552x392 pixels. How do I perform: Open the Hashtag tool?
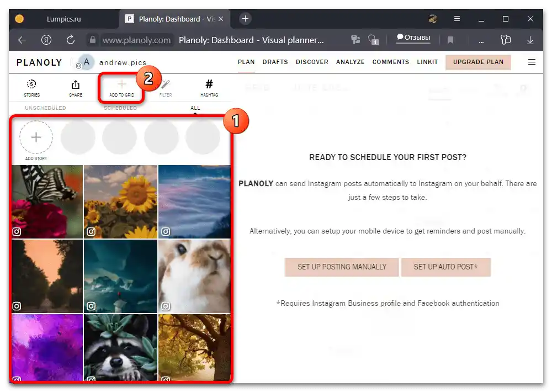tap(209, 88)
